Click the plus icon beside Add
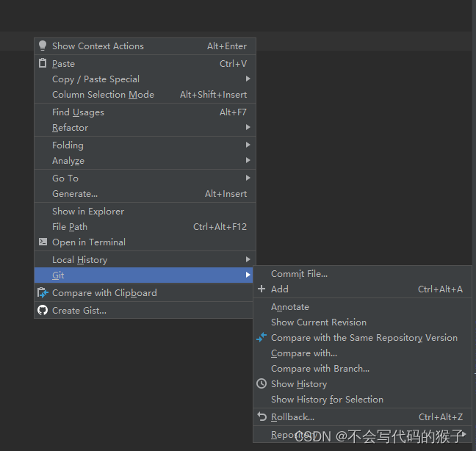The image size is (476, 451). 262,289
